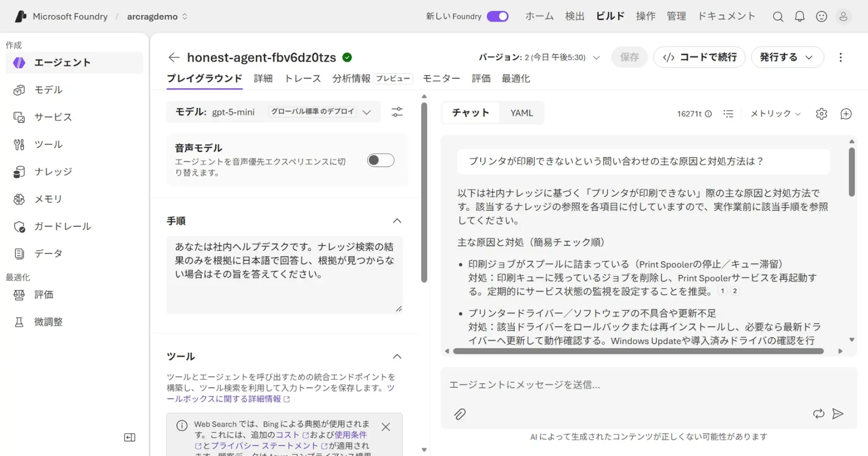This screenshot has width=868, height=456.
Task: Click the feedback smiley icon
Action: coord(822,16)
